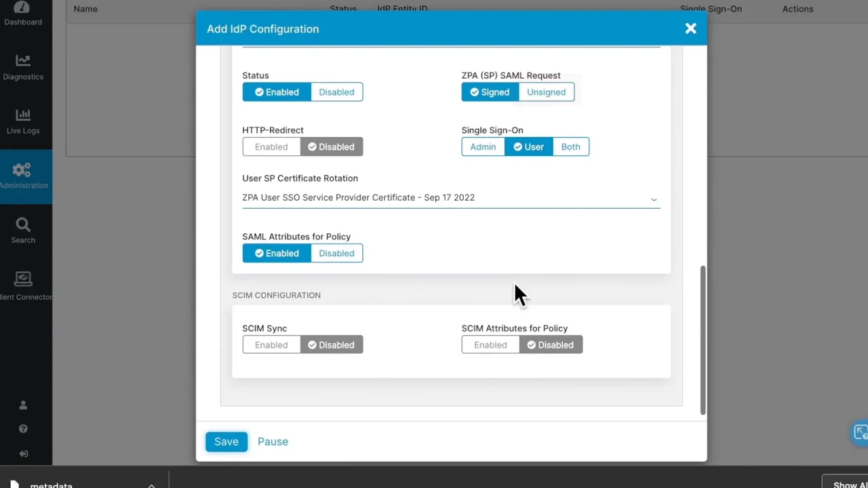Select User for Single Sign-On
Image resolution: width=868 pixels, height=488 pixels.
click(528, 147)
